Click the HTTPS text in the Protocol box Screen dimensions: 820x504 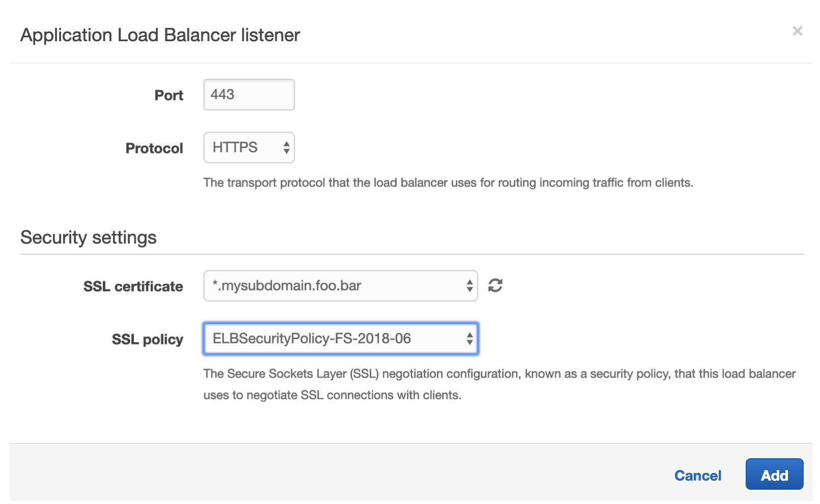click(x=235, y=148)
